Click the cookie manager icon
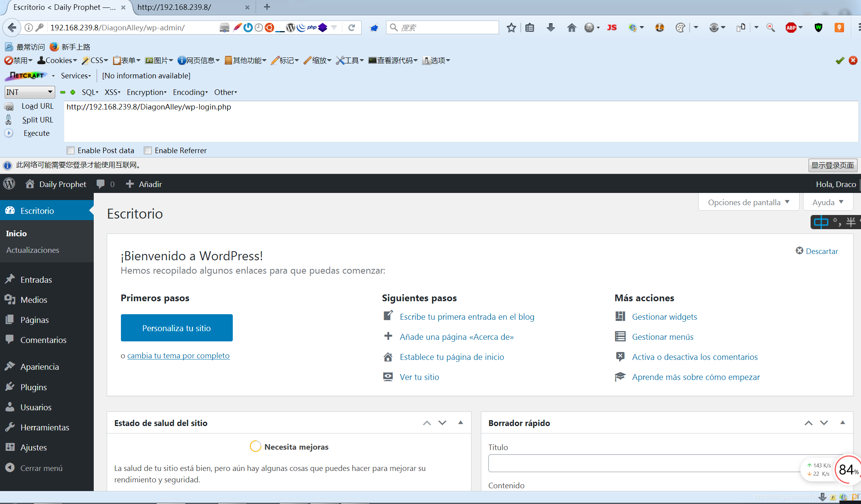The height and width of the screenshot is (504, 861). tap(680, 28)
